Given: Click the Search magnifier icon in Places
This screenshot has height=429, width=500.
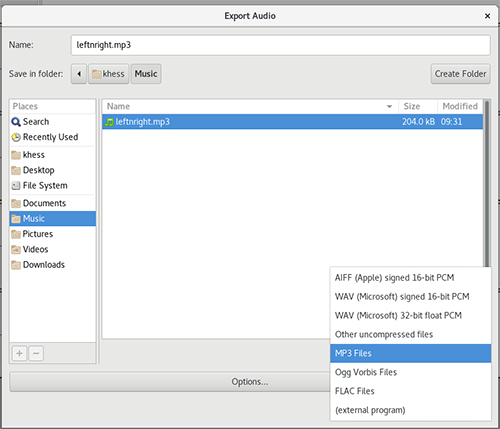Looking at the screenshot, I should (x=16, y=122).
